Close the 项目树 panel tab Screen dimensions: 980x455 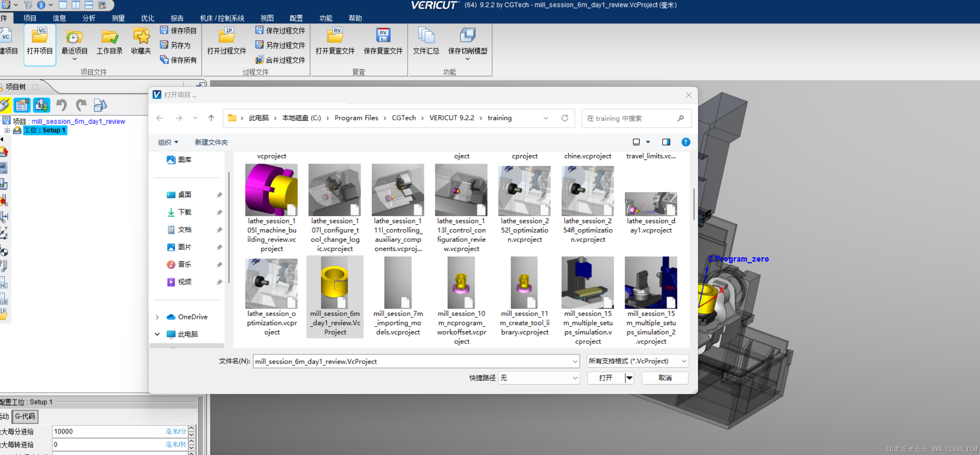[35, 87]
